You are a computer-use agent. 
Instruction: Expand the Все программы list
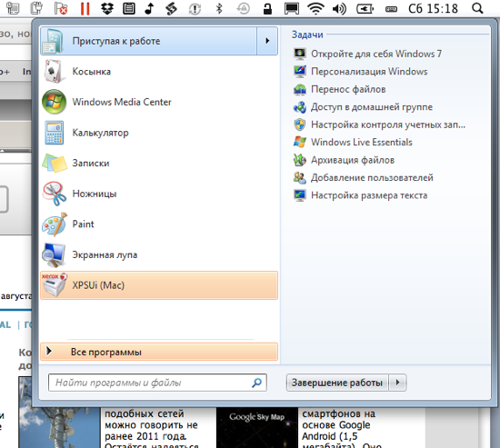click(x=159, y=352)
